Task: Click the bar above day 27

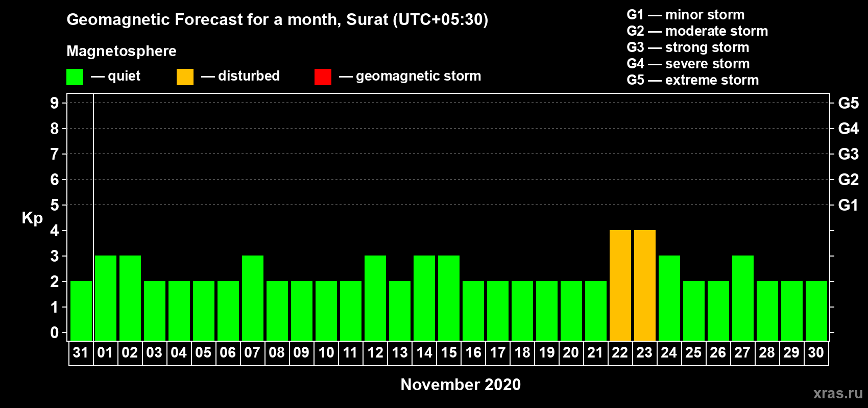Action: [x=743, y=298]
